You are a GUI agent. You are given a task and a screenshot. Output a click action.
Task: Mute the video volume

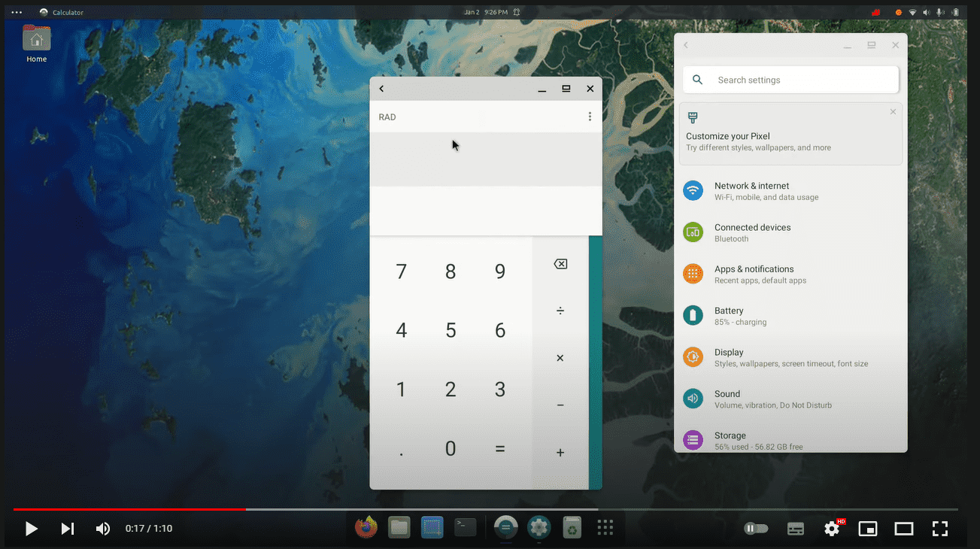[x=102, y=529]
